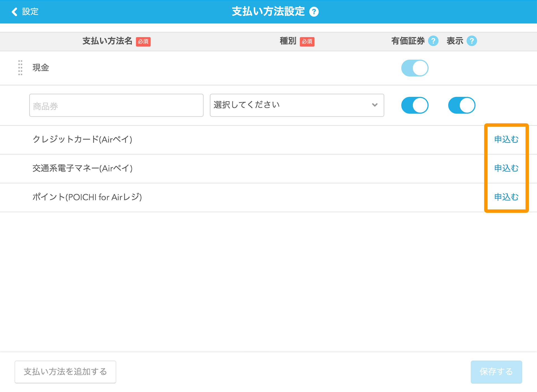Image resolution: width=537 pixels, height=392 pixels.
Task: Click the 設定 back label
Action: click(30, 12)
